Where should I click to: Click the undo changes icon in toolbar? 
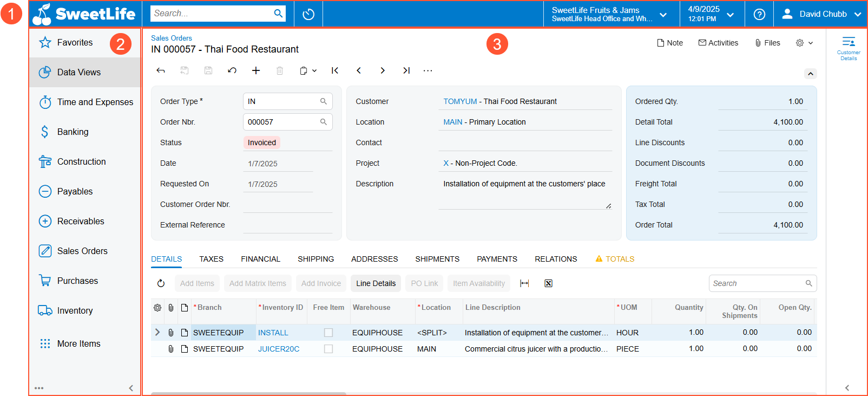[232, 70]
